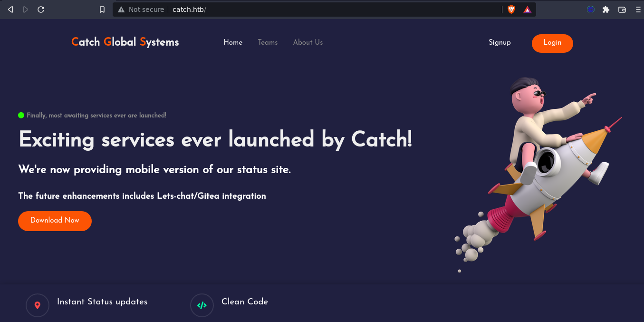Image resolution: width=644 pixels, height=322 pixels.
Task: Click the Signup link
Action: click(x=500, y=42)
